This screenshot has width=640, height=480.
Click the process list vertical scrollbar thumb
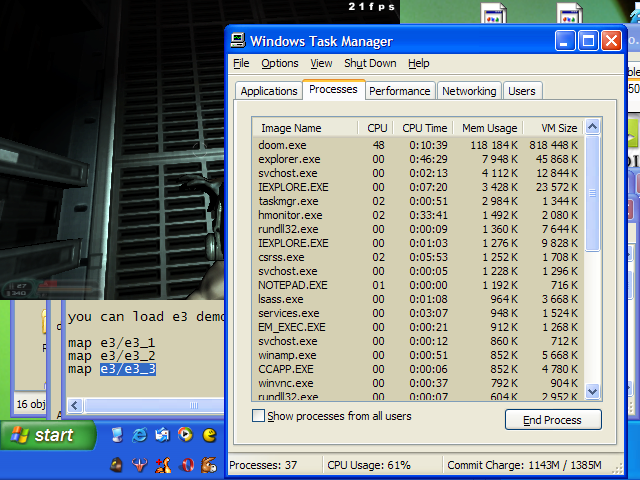pyautogui.click(x=593, y=193)
